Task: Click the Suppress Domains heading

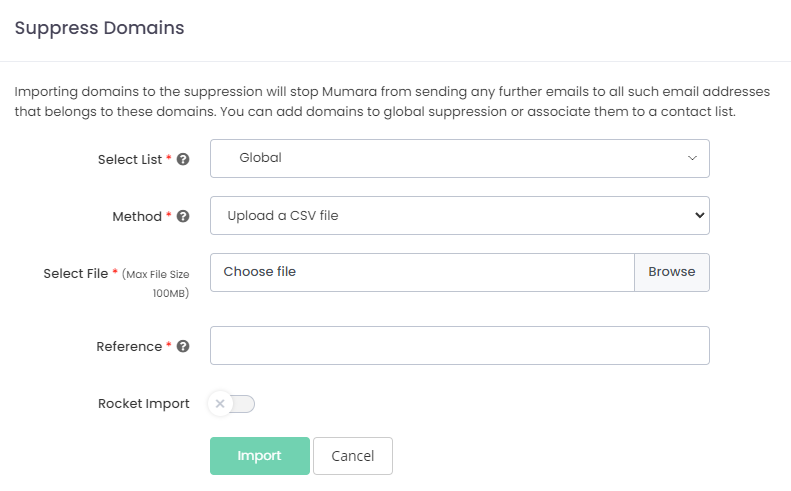Action: (99, 28)
